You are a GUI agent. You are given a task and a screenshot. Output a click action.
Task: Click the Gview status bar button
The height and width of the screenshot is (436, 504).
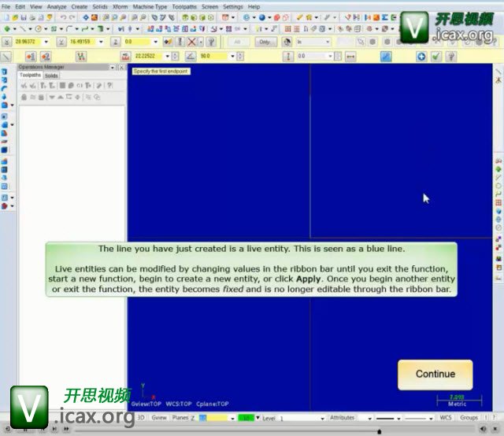click(159, 418)
